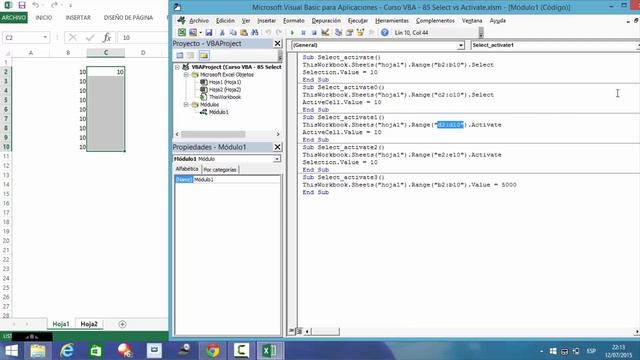Toggle Design Mode icon
Image resolution: width=640 pixels, height=360 pixels.
(x=325, y=32)
